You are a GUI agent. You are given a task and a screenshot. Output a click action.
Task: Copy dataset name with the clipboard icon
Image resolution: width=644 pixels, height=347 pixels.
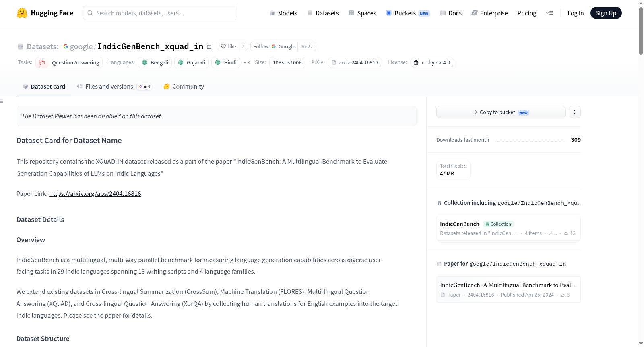click(x=208, y=46)
